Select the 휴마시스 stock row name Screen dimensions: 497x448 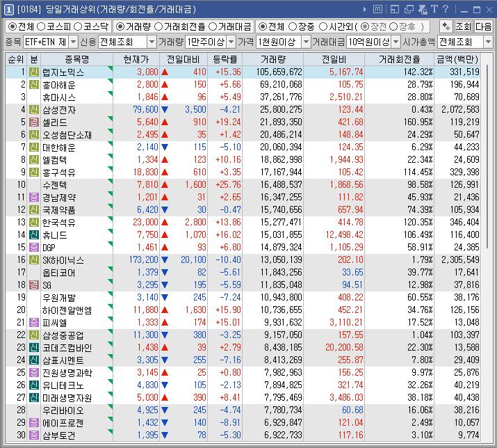coord(59,97)
